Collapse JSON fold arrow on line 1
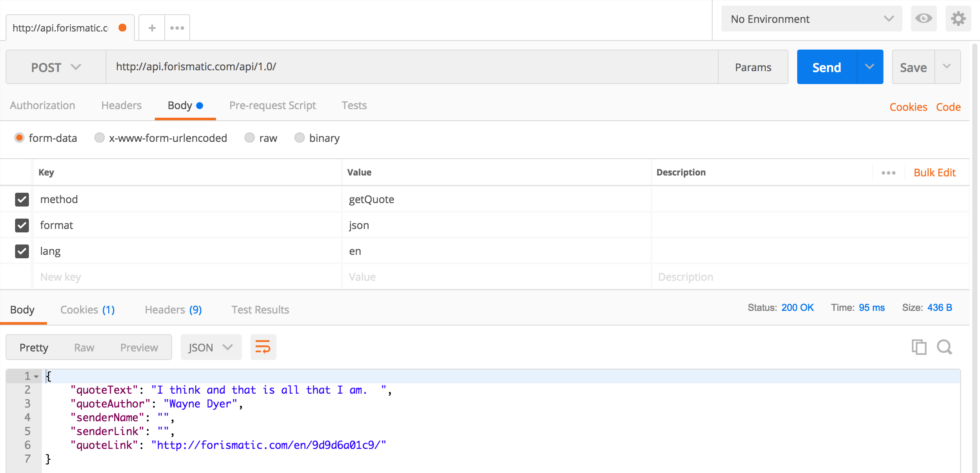Screen dimensions: 980x473 tap(37, 377)
